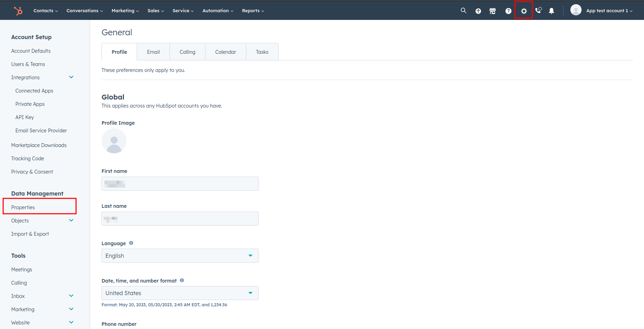The height and width of the screenshot is (329, 644).
Task: Switch to the Calendar tab
Action: tap(225, 52)
